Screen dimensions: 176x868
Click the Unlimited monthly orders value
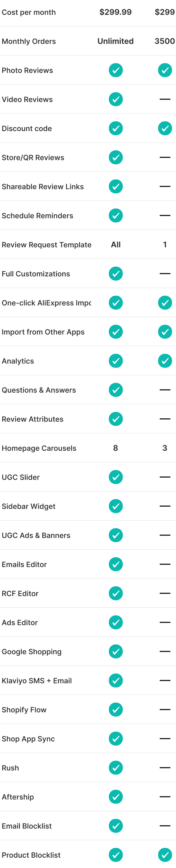tap(115, 41)
